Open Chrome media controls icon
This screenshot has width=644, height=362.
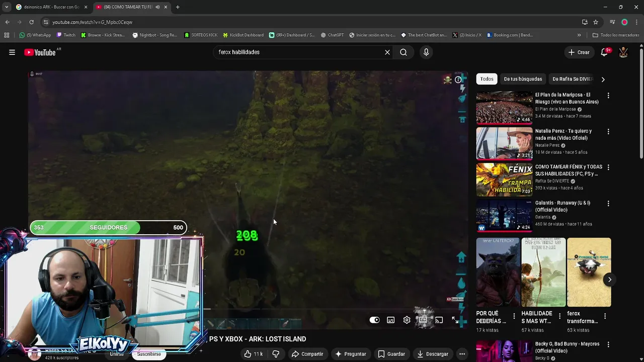click(612, 22)
